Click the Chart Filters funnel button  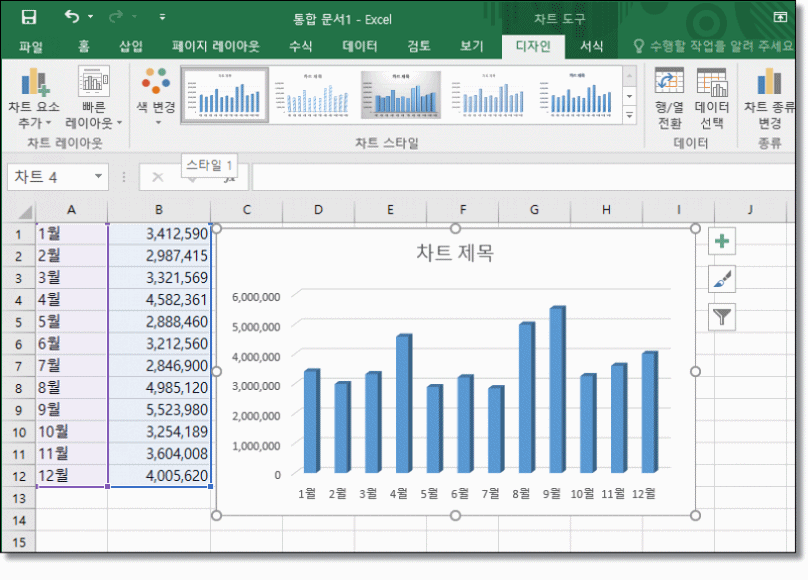pos(721,317)
